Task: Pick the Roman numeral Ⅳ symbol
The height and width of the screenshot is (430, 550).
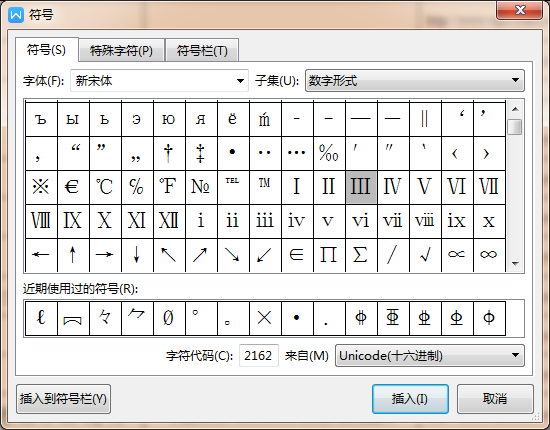Action: pyautogui.click(x=393, y=187)
